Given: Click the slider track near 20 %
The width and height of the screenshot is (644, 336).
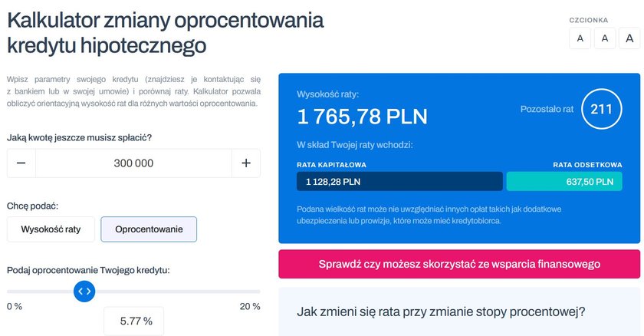Looking at the screenshot, I should [x=252, y=292].
